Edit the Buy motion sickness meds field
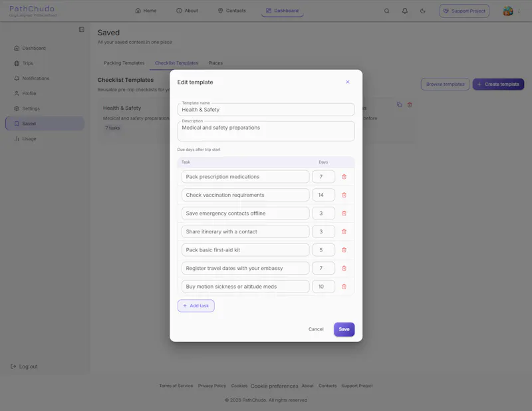The height and width of the screenshot is (411, 532). coord(245,287)
